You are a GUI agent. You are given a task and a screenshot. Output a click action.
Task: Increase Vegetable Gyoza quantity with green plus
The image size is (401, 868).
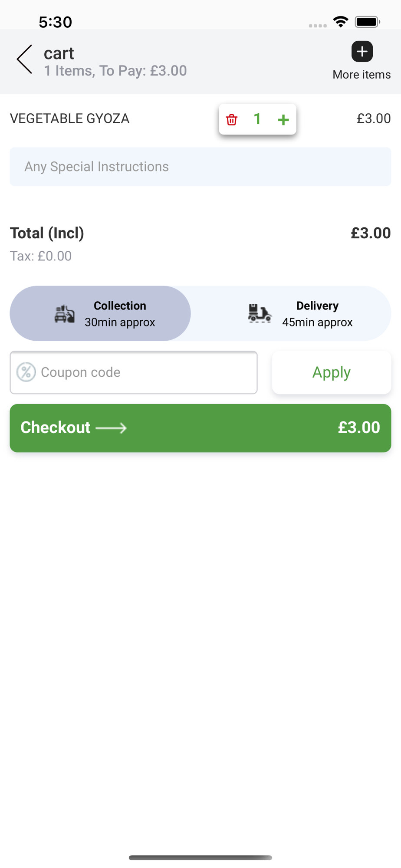click(x=283, y=119)
